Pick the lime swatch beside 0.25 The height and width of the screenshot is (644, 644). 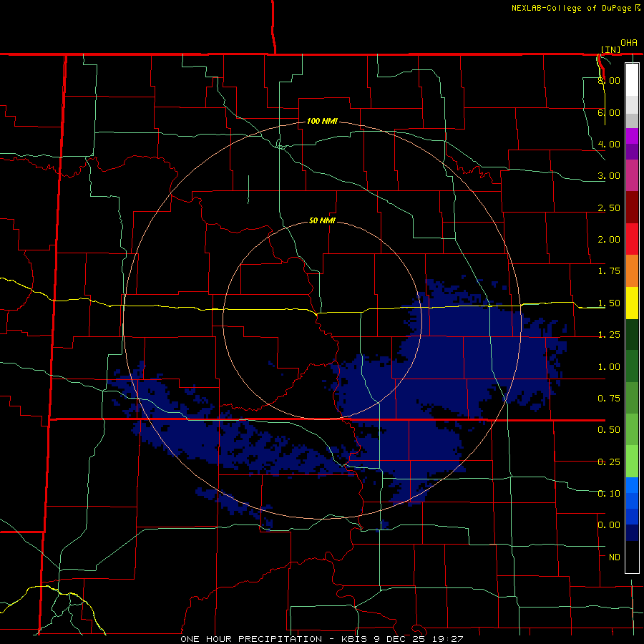point(632,462)
